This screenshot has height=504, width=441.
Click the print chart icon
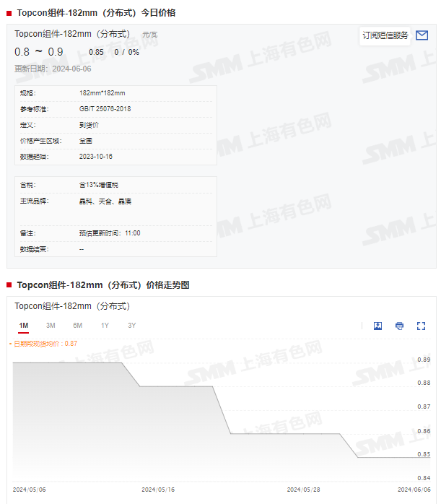[x=399, y=326]
